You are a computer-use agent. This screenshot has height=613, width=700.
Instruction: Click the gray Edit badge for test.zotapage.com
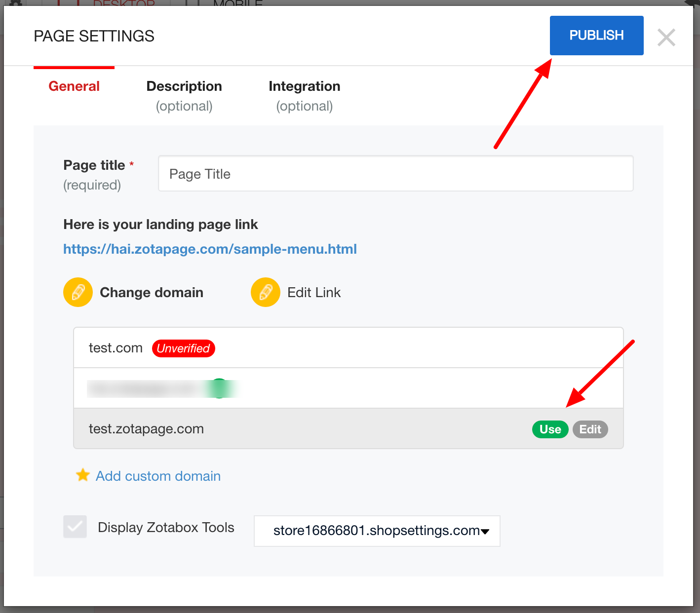point(590,429)
